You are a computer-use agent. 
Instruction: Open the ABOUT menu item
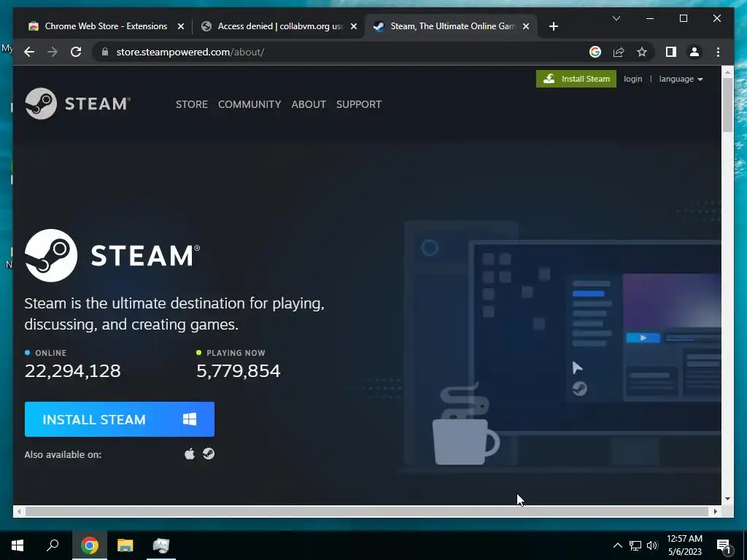pos(309,104)
